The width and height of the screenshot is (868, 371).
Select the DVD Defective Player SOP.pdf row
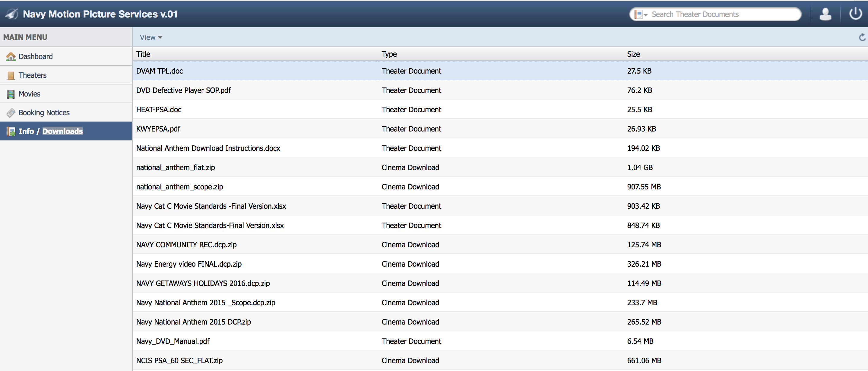(183, 90)
